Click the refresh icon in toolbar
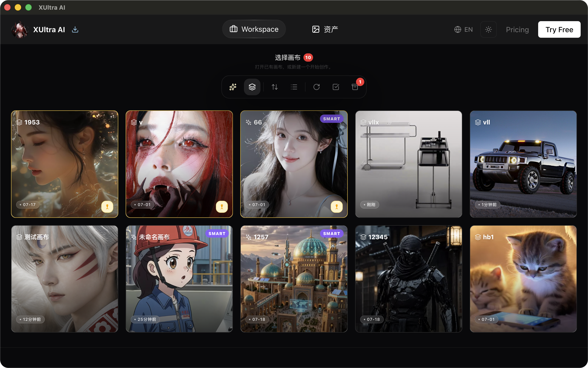Image resolution: width=588 pixels, height=368 pixels. coord(316,87)
